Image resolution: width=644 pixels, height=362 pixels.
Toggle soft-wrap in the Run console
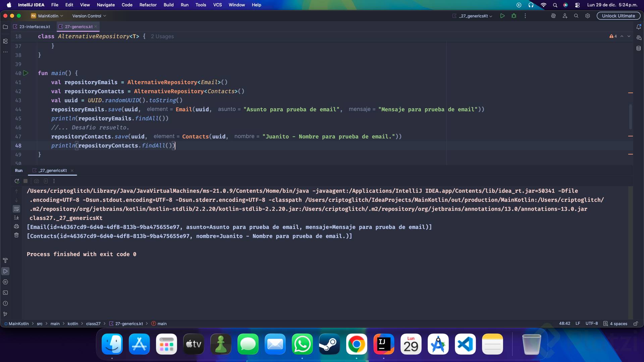click(16, 209)
